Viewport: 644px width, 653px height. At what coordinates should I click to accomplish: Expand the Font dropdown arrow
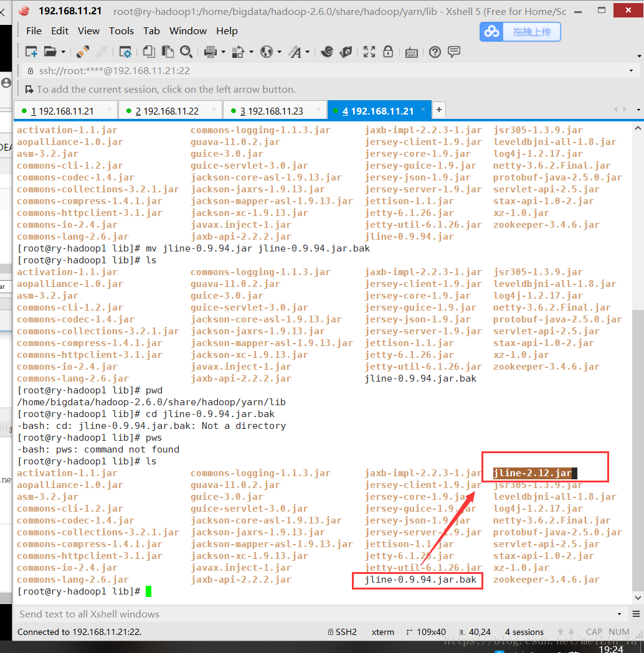click(308, 52)
